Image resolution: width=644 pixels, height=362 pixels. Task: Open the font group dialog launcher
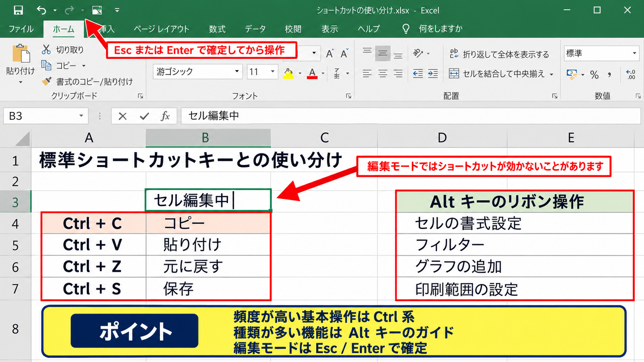349,96
